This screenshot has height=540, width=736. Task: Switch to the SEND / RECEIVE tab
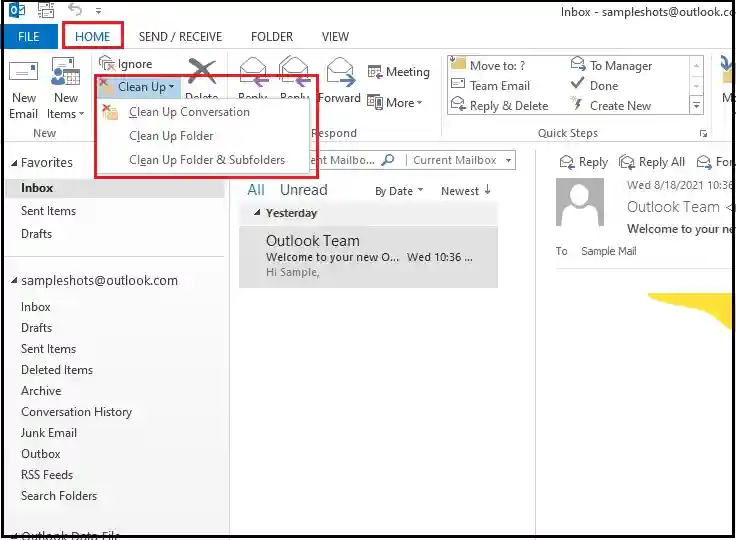pos(180,37)
